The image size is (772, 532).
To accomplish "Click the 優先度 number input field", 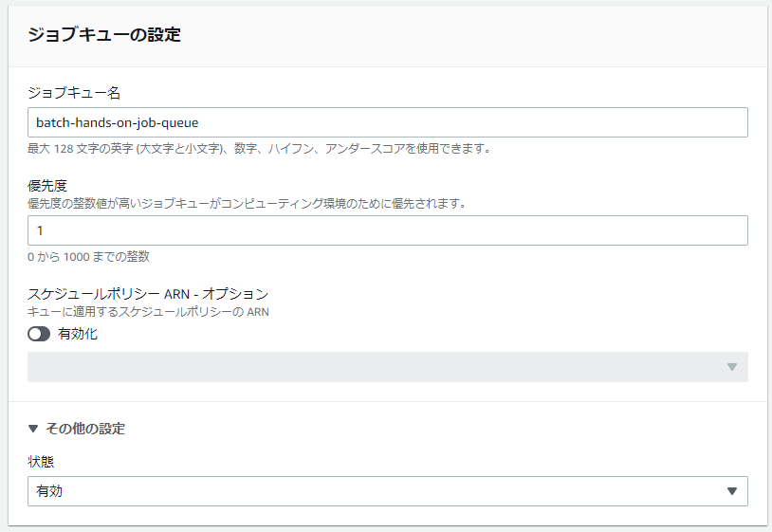I will coord(388,230).
